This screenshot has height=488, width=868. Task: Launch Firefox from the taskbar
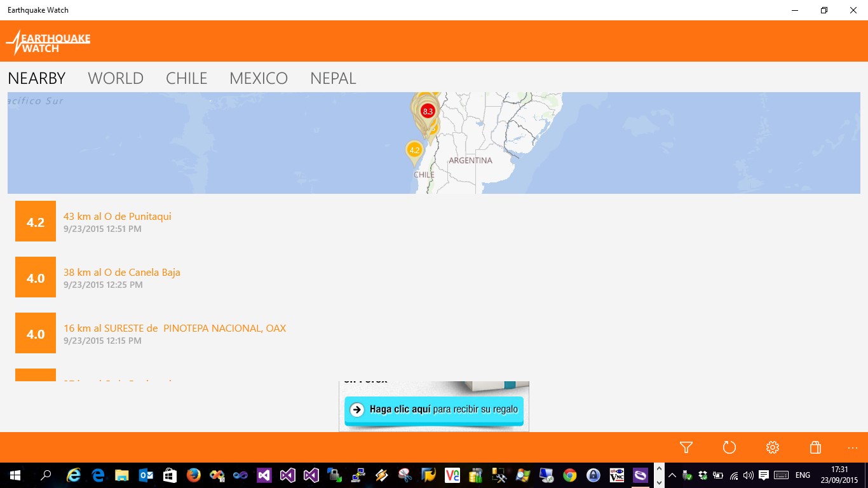click(193, 475)
